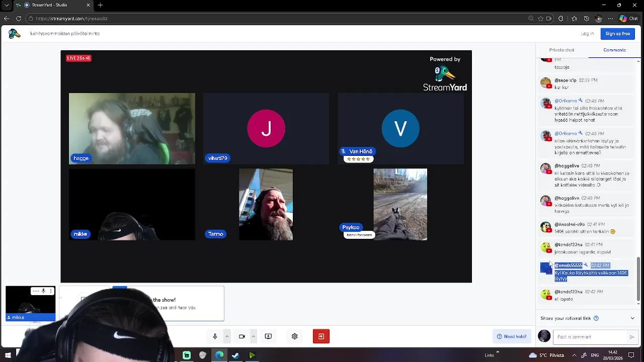Click the streamyard.com address bar
This screenshot has width=644, height=362.
[x=277, y=19]
